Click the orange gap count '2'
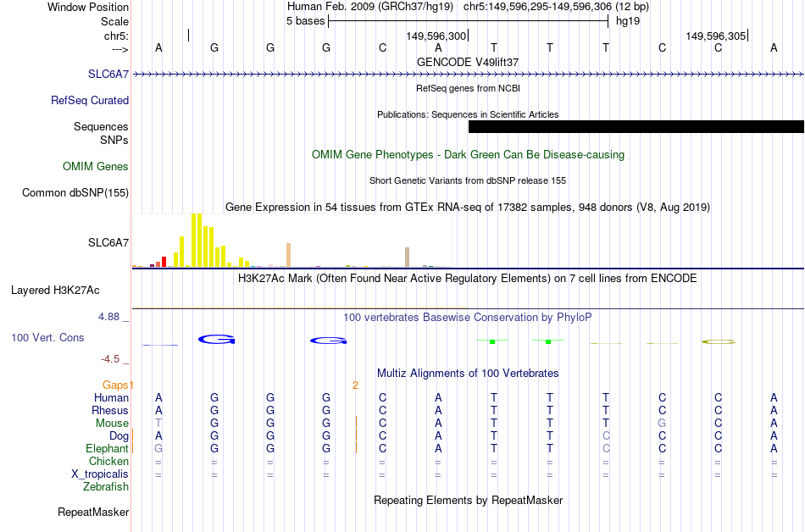Image resolution: width=805 pixels, height=532 pixels. point(355,385)
